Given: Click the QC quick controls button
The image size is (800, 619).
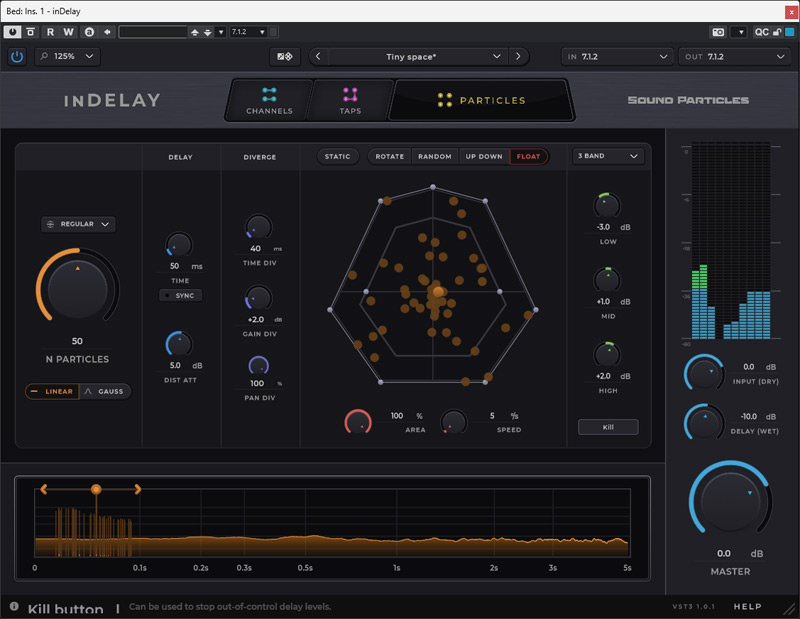Looking at the screenshot, I should [762, 32].
